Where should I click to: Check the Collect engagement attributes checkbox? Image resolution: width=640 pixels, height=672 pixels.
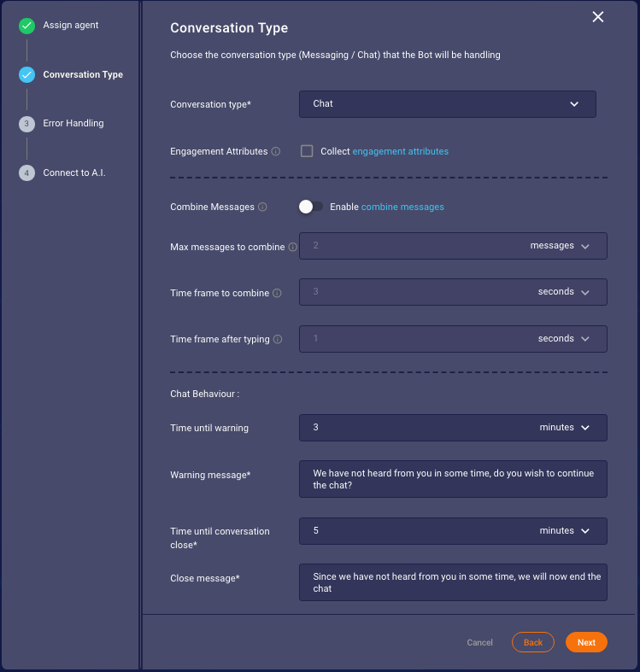[x=307, y=151]
